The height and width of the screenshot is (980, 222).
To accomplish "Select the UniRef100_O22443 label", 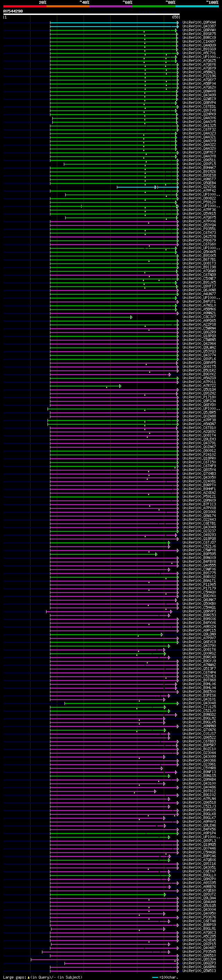I will pyautogui.click(x=199, y=520).
